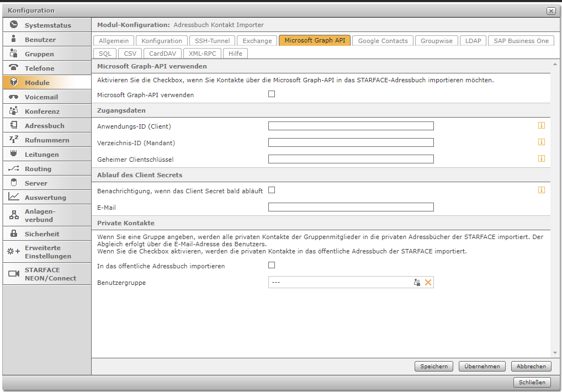This screenshot has height=392, width=562.
Task: Show info for Verzeichnis-ID (Mandant)
Action: [542, 142]
